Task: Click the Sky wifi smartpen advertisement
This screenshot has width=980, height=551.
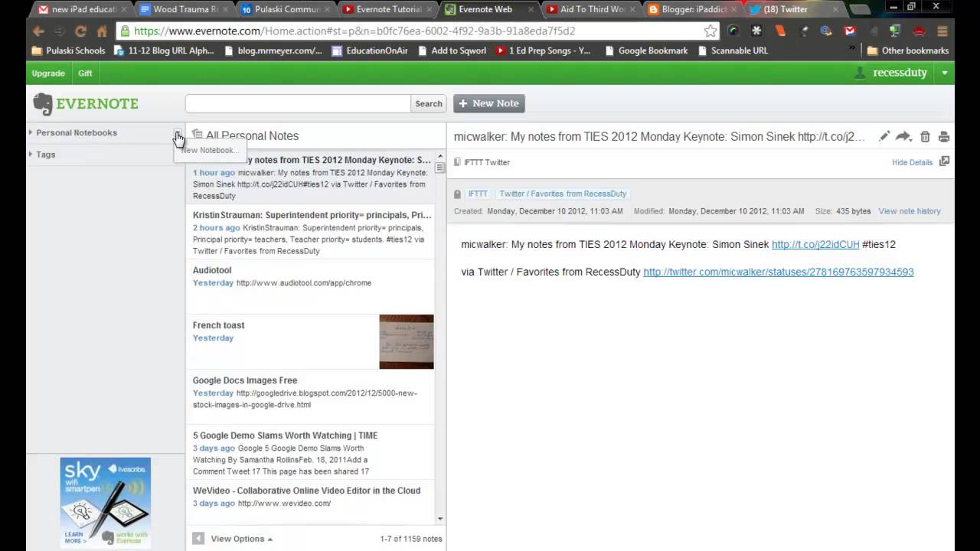Action: [x=106, y=503]
